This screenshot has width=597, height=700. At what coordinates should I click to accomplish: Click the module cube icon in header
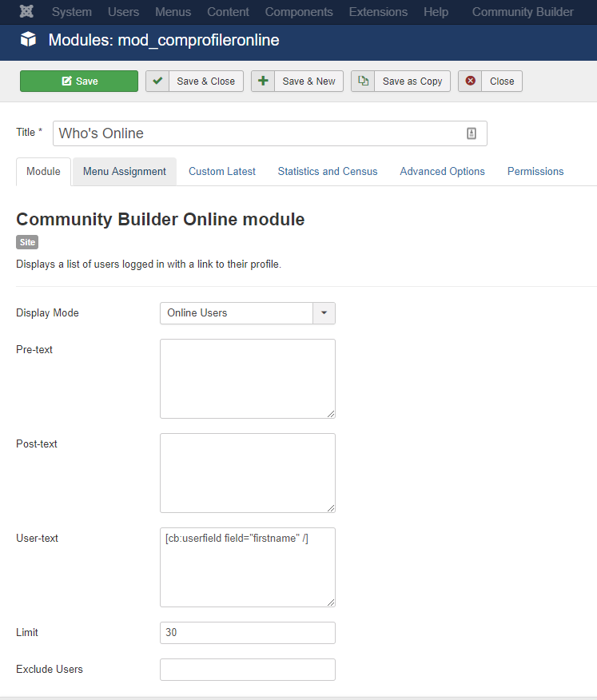[x=28, y=40]
